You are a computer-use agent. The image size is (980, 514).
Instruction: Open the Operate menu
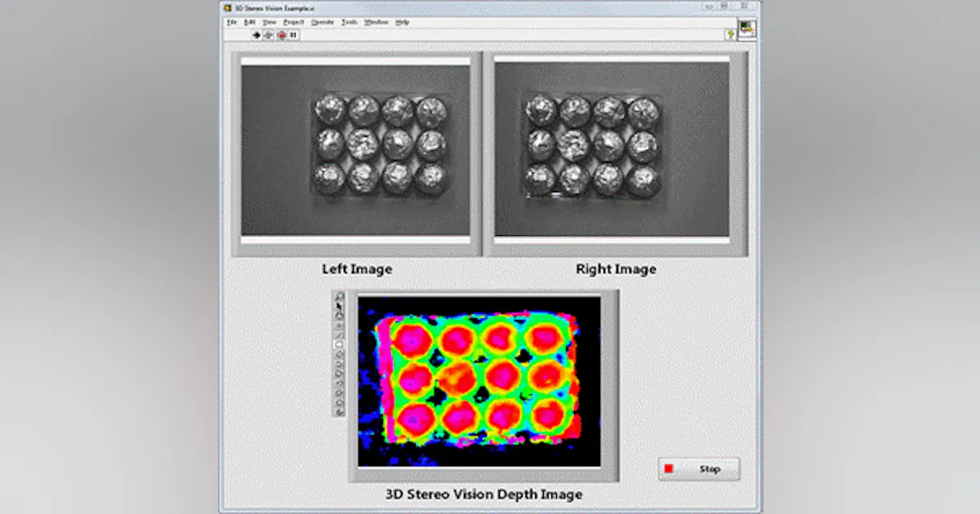tap(323, 22)
